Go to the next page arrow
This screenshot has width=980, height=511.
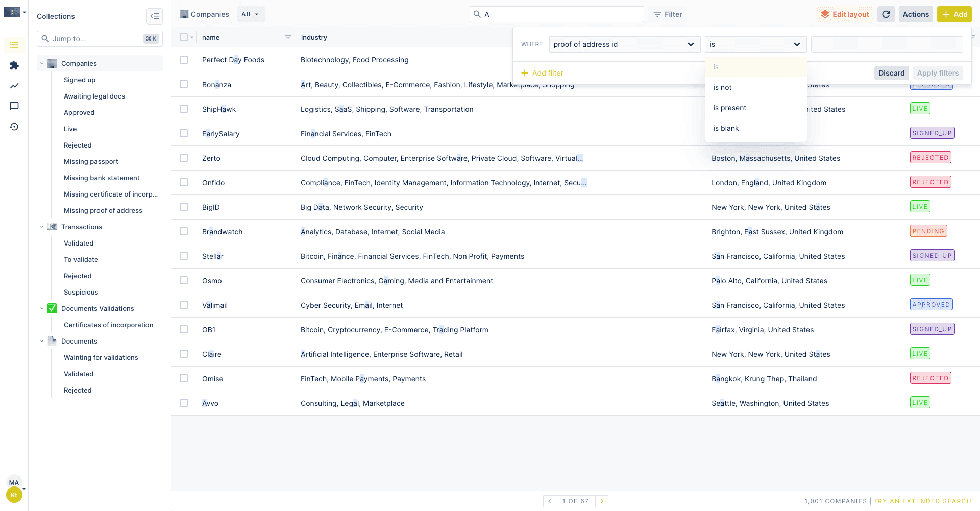[602, 501]
